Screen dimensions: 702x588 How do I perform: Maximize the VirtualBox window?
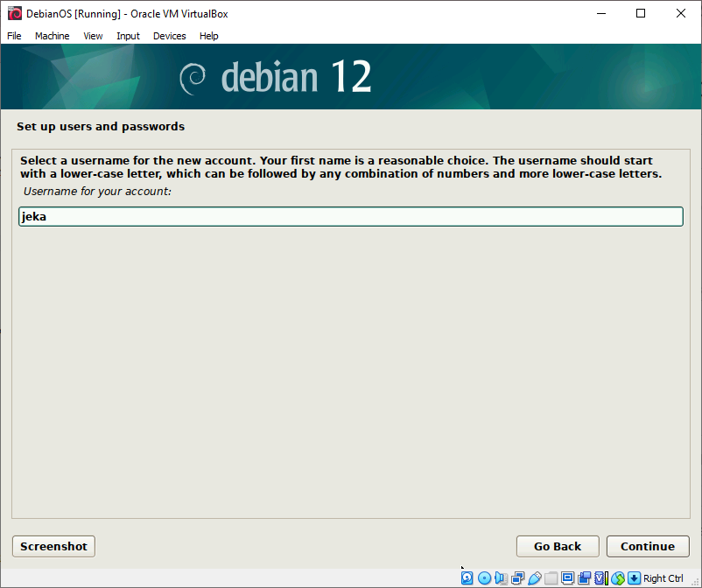point(641,13)
